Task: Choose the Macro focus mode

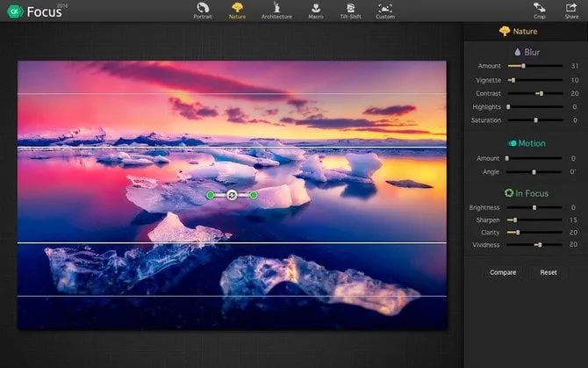Action: tap(315, 10)
